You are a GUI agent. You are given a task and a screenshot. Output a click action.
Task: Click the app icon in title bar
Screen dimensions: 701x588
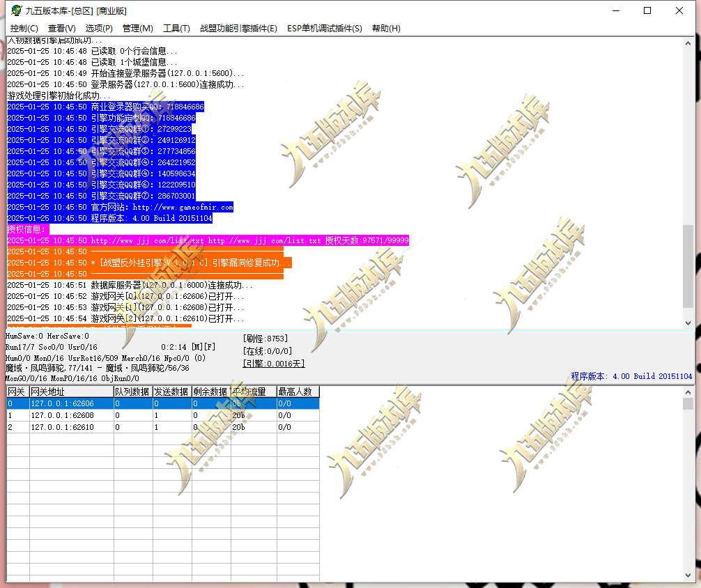17,10
